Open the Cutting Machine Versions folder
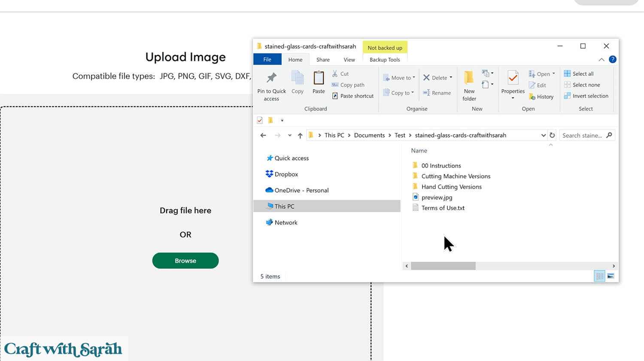This screenshot has height=361, width=644. (456, 176)
